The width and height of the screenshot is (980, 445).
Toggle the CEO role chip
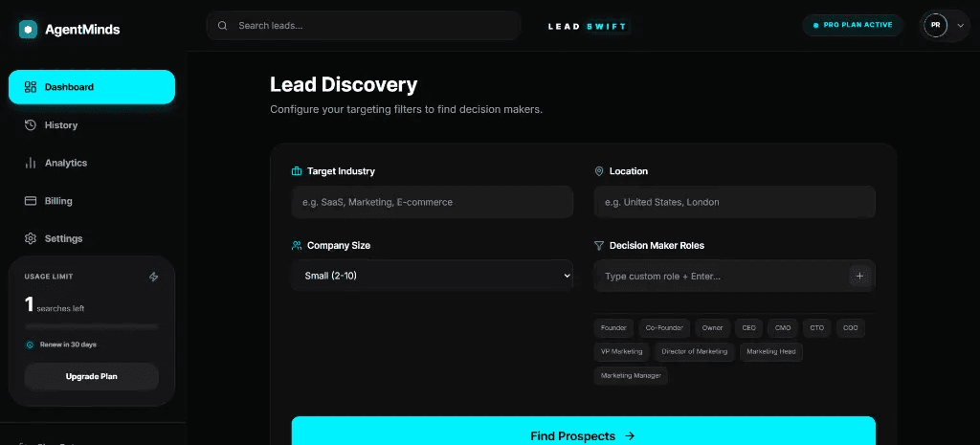[748, 327]
